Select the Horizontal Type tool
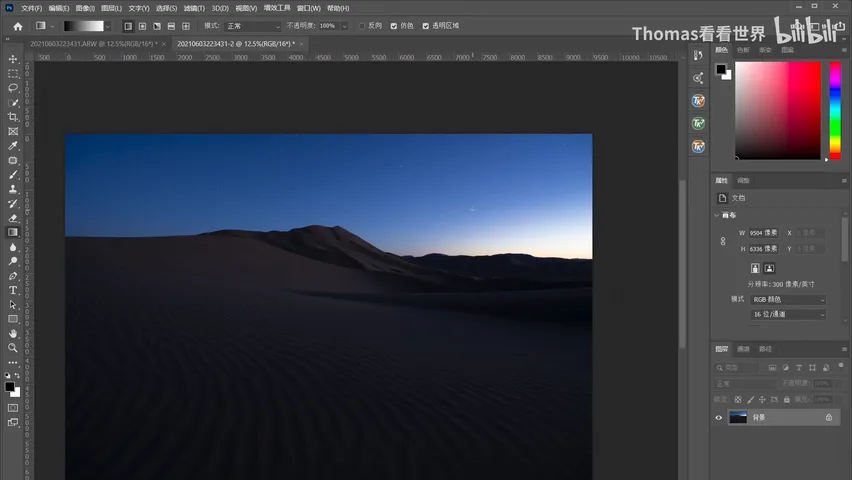This screenshot has height=480, width=852. tap(13, 290)
